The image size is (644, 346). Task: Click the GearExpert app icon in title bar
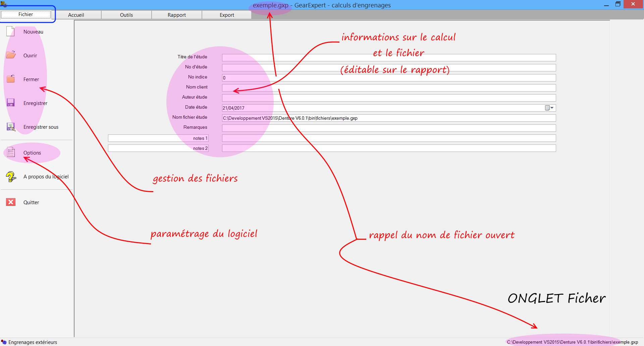coord(4,4)
